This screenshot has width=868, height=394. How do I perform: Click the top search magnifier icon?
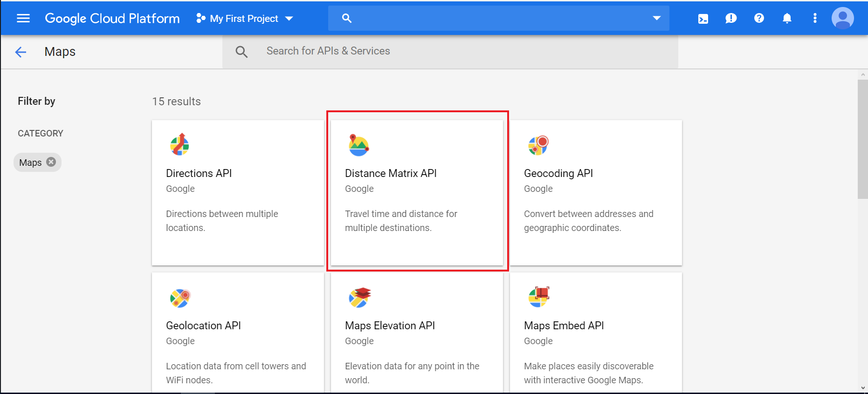347,18
